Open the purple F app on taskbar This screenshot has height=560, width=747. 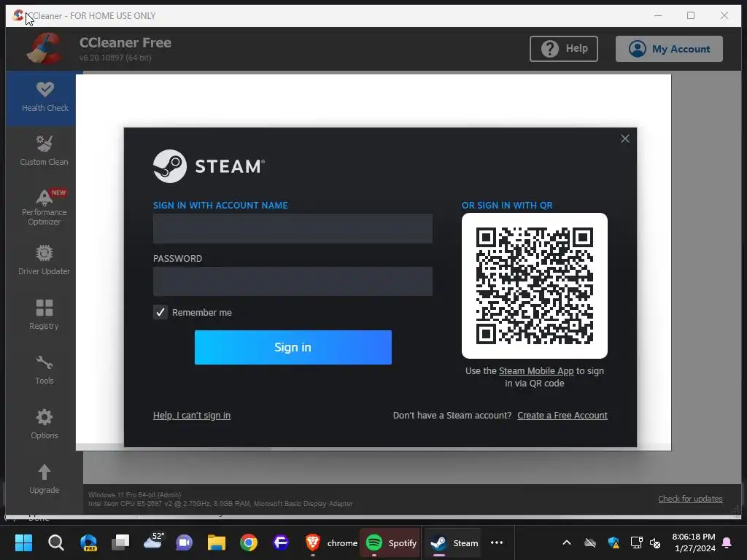281,542
